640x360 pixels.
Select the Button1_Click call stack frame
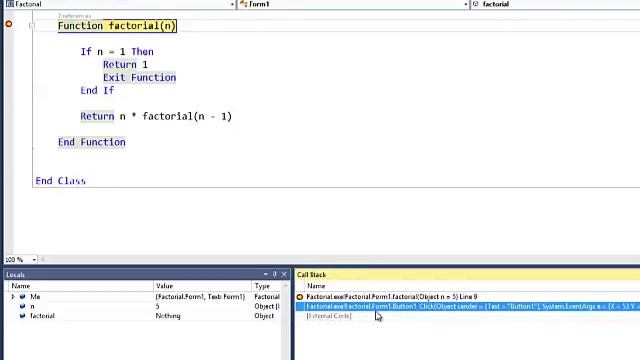coord(468,306)
